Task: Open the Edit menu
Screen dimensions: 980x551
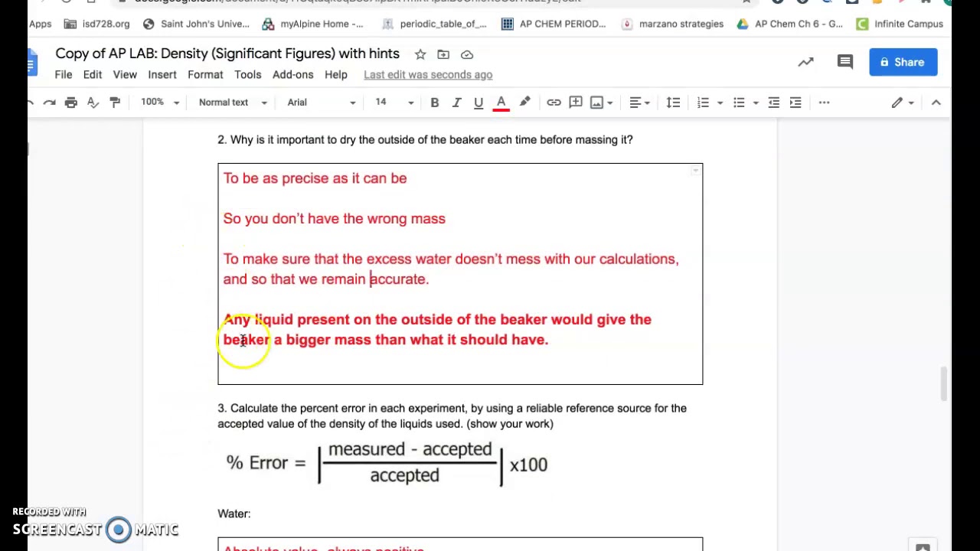Action: click(93, 75)
